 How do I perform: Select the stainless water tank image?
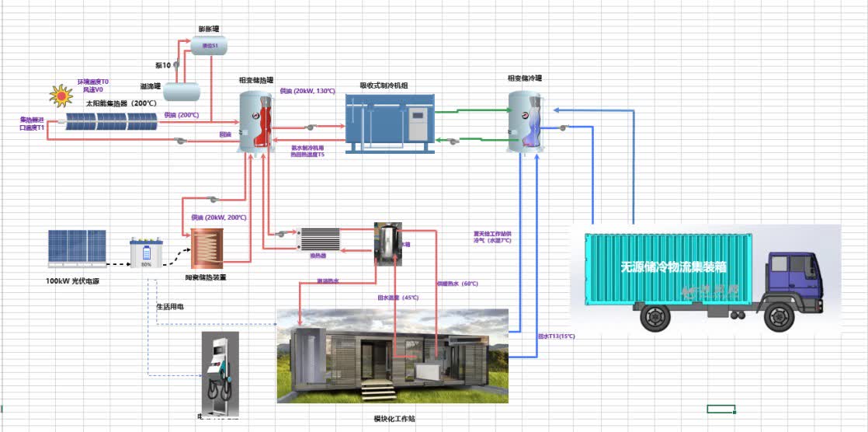coord(388,241)
